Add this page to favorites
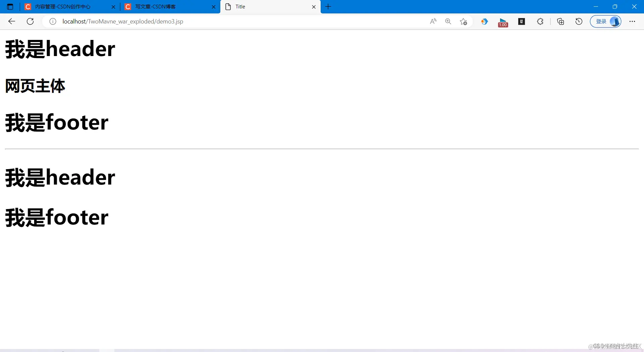Screen dimensions: 644x352 464,21
